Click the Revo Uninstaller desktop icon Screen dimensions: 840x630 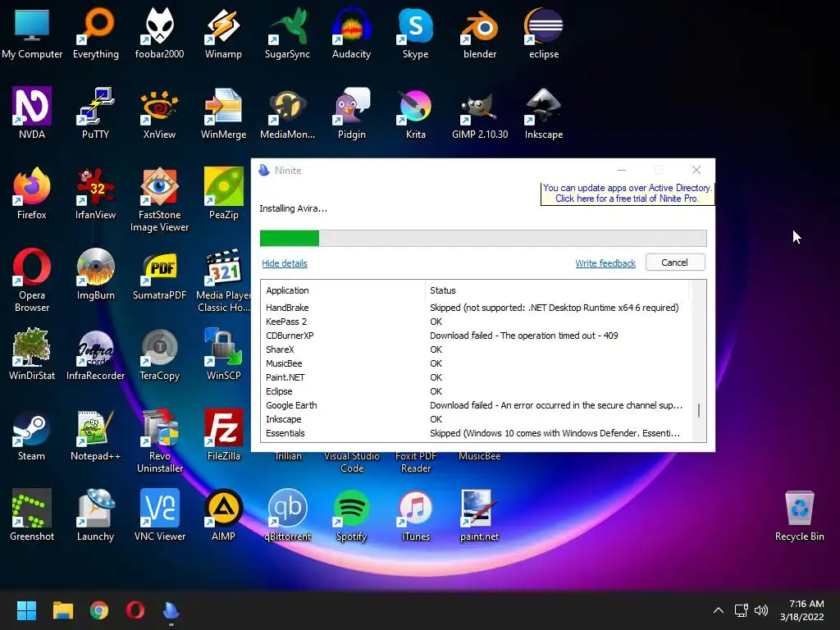[160, 441]
